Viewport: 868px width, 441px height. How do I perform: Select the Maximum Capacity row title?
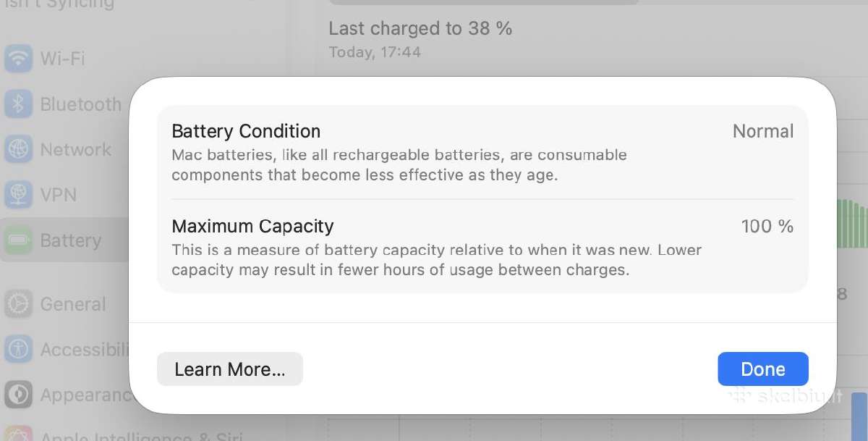point(252,226)
